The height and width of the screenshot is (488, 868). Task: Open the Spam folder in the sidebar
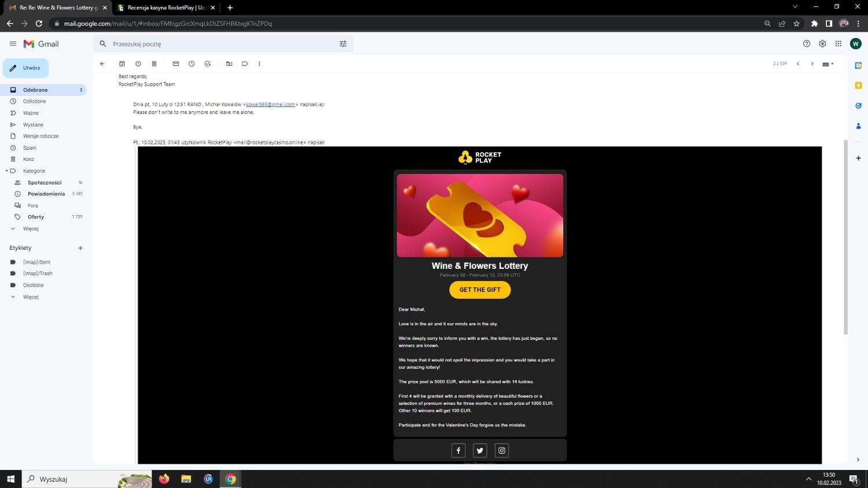[x=30, y=148]
